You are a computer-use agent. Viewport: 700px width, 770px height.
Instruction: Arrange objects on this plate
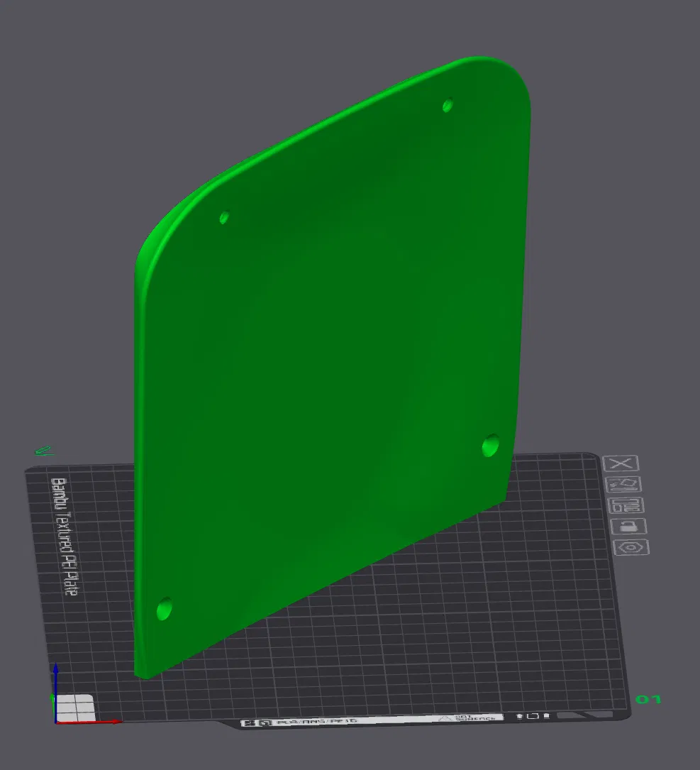pyautogui.click(x=626, y=505)
